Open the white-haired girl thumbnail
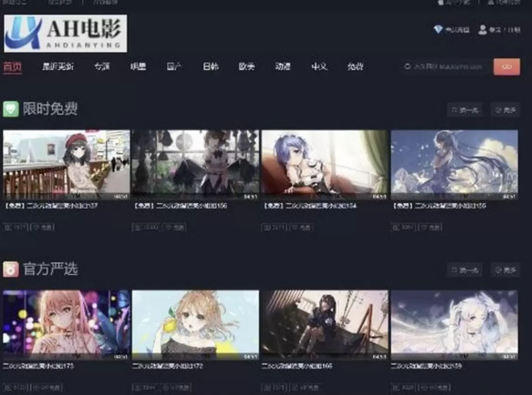532x395 pixels. point(455,325)
